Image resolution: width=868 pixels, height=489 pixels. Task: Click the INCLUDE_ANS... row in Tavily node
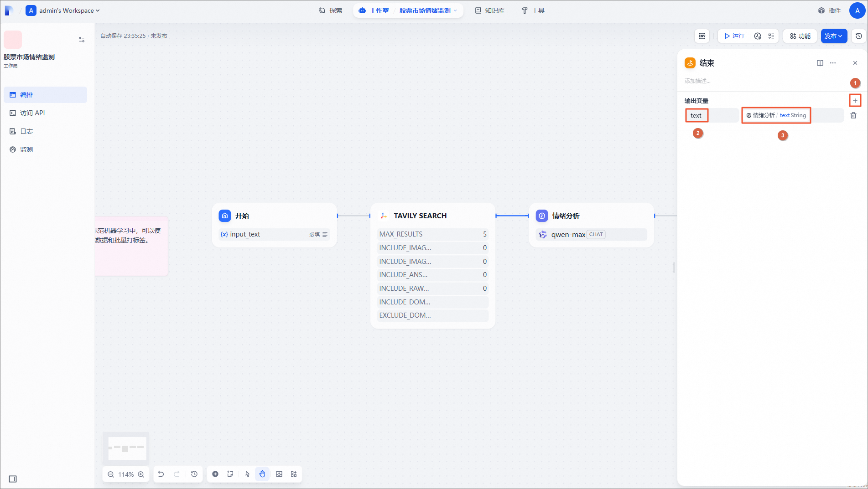click(433, 275)
